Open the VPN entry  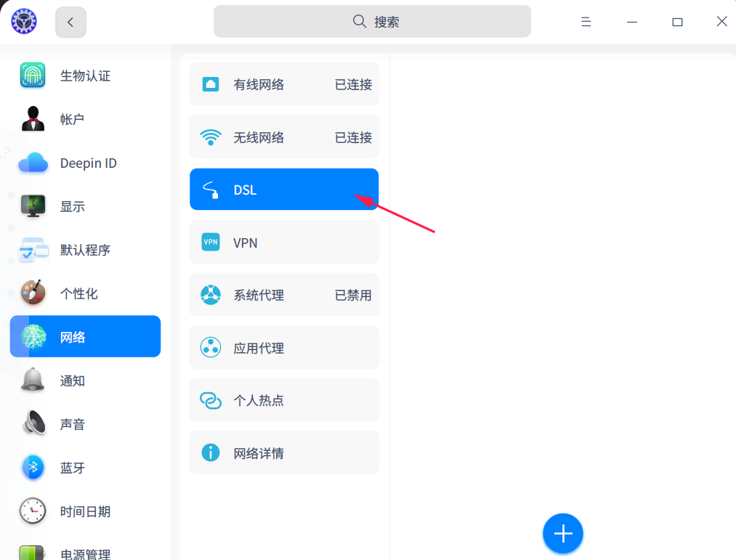284,242
